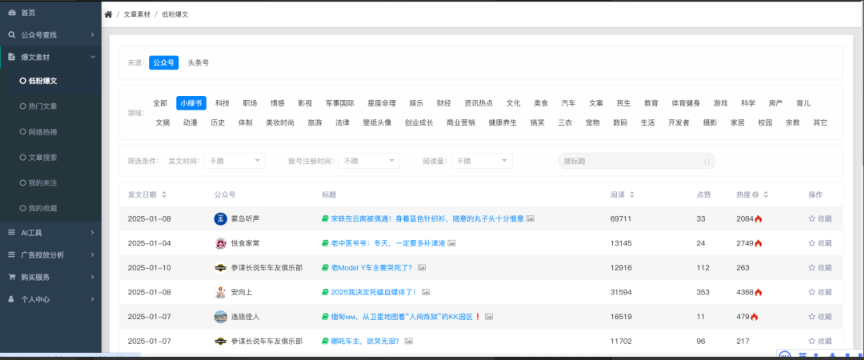The width and height of the screenshot is (864, 360).
Task: Click 文章素材 in the breadcrumb
Action: point(137,15)
